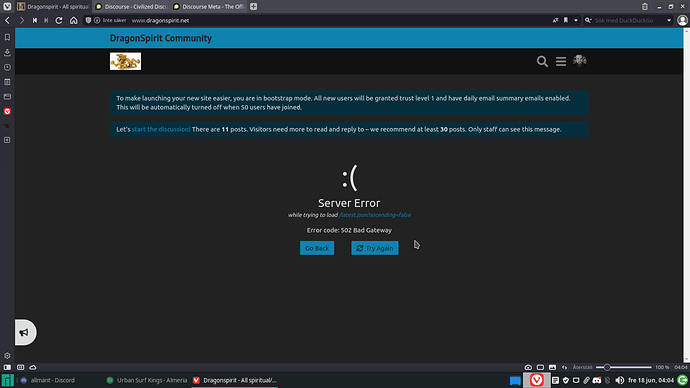Click the Try Again button
This screenshot has width=690, height=388.
375,248
